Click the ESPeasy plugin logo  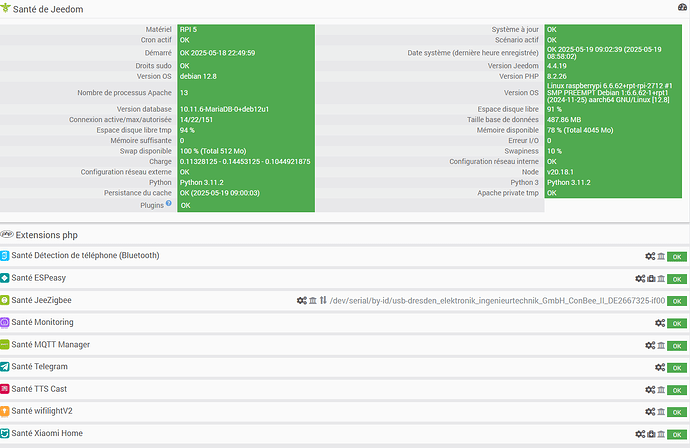coord(4,278)
